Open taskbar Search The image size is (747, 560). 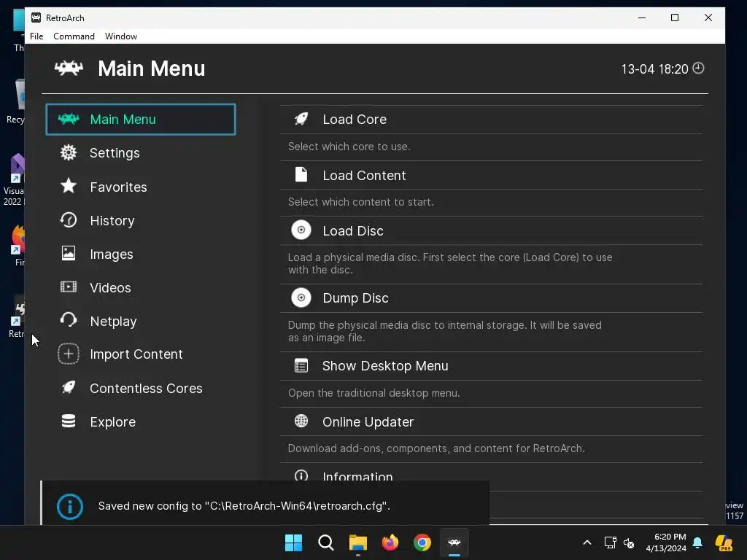tap(326, 542)
